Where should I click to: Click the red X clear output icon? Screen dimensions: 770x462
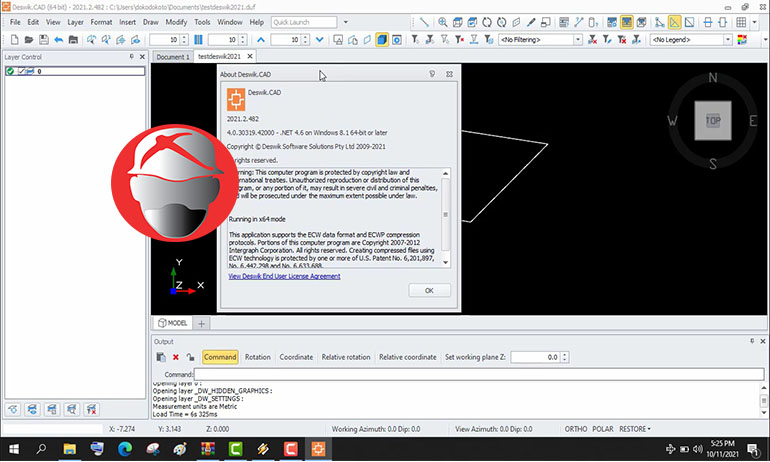(175, 357)
